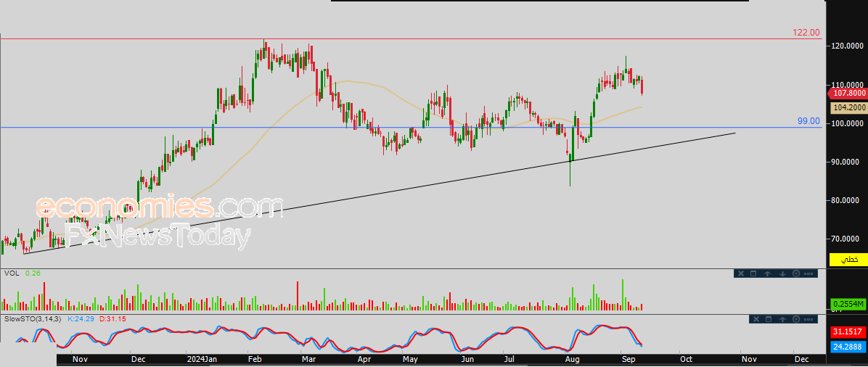Click the 2024Jan marker on time axis
The height and width of the screenshot is (367, 868).
201,359
